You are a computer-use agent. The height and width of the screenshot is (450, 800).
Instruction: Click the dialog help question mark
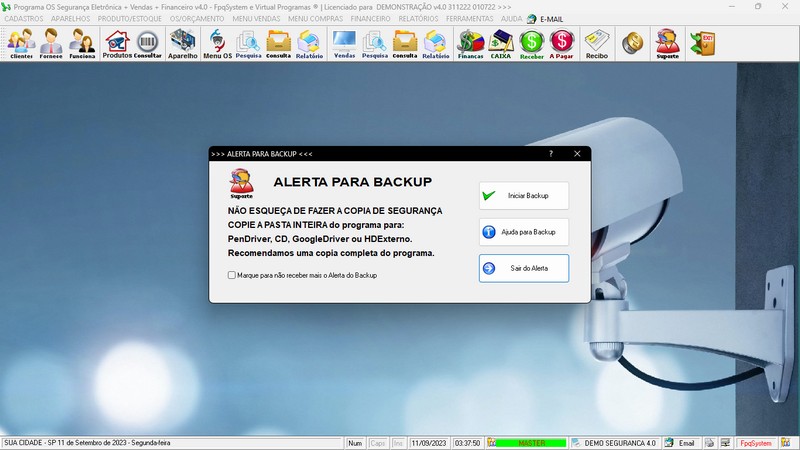coord(551,154)
